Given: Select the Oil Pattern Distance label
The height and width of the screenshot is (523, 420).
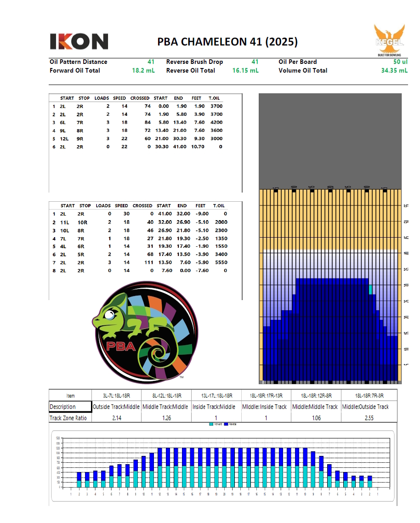Looking at the screenshot, I should (x=79, y=62).
